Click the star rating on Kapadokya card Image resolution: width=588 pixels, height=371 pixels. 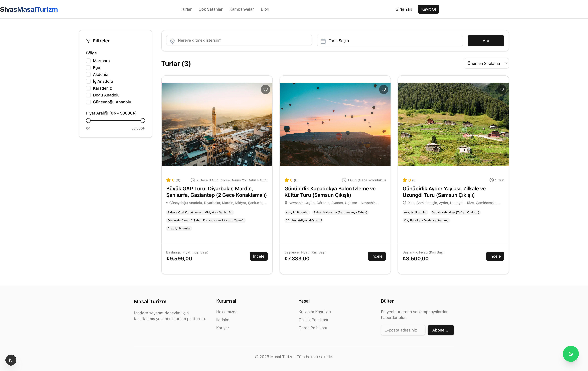point(287,180)
